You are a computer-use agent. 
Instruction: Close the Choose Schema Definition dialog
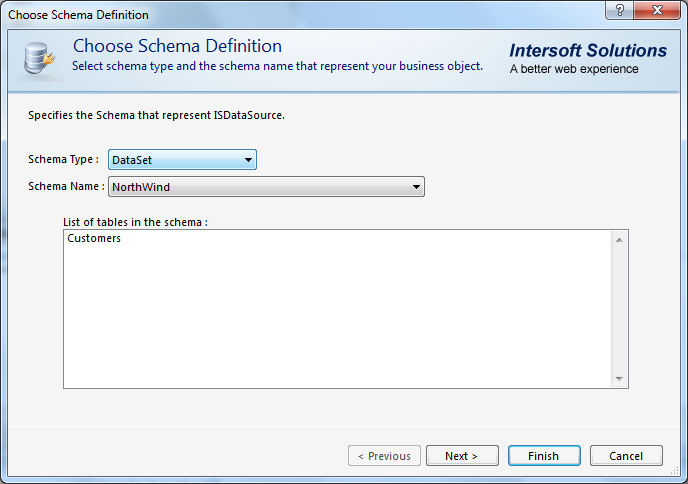pos(657,11)
